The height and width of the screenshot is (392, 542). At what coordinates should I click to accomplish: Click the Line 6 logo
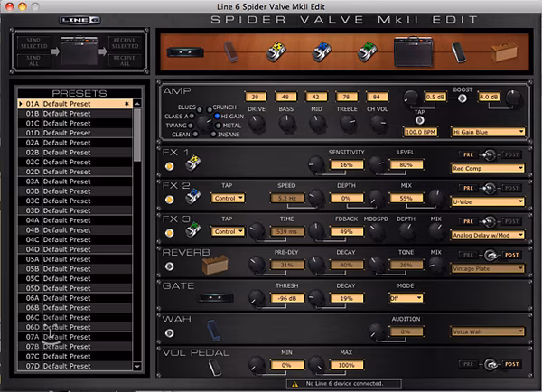[80, 20]
